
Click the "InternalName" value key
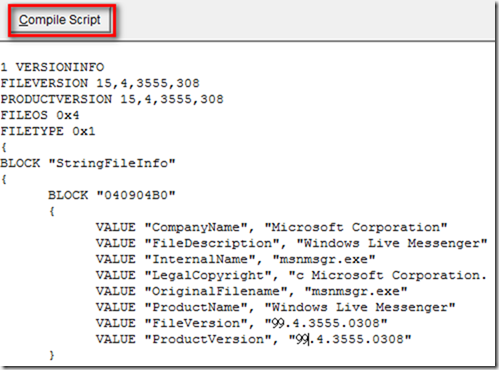point(200,259)
